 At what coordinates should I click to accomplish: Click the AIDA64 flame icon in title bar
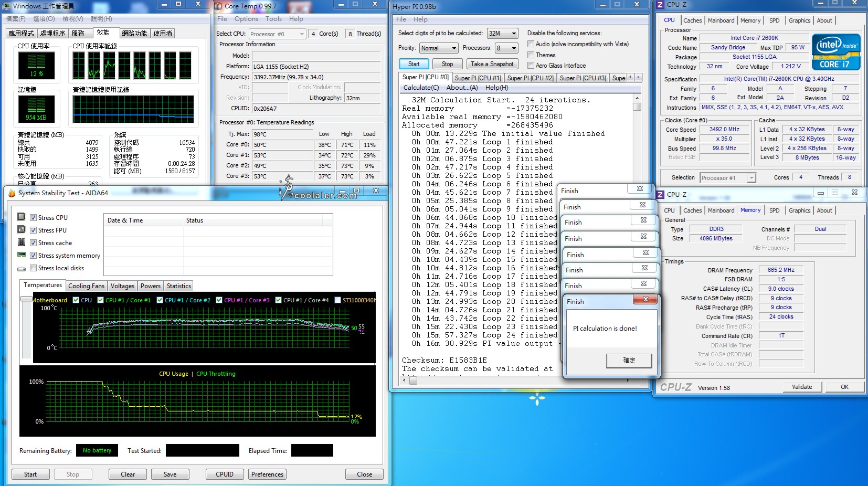click(12, 193)
